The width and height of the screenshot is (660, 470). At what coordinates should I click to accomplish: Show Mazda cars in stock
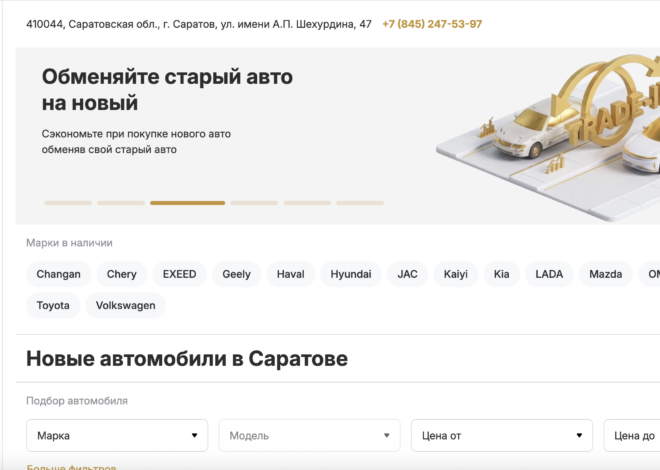(606, 274)
